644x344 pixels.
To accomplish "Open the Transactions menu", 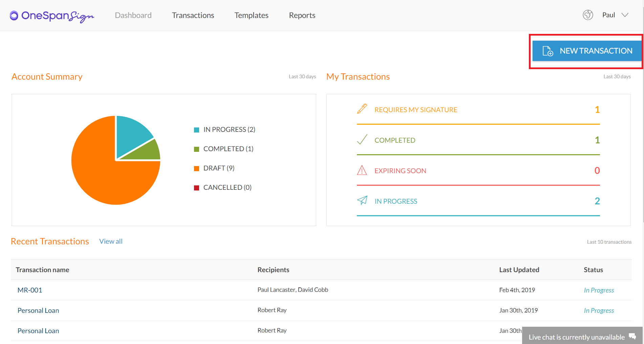I will 193,15.
